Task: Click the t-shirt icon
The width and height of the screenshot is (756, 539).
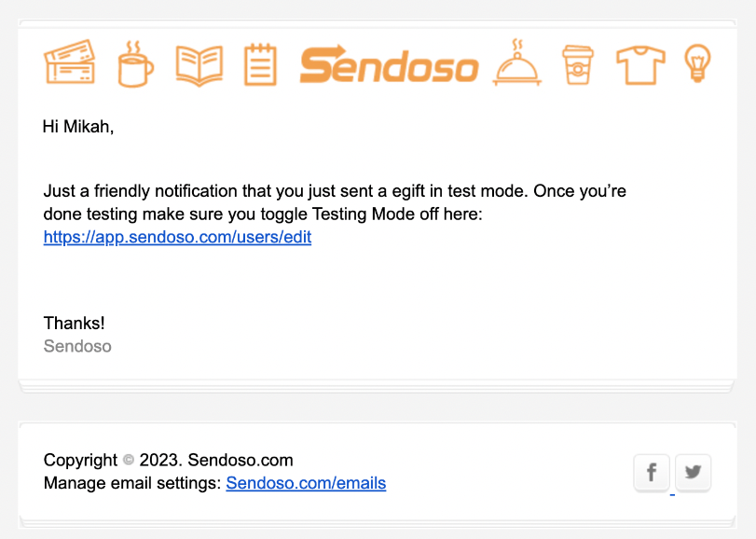Action: click(x=640, y=65)
